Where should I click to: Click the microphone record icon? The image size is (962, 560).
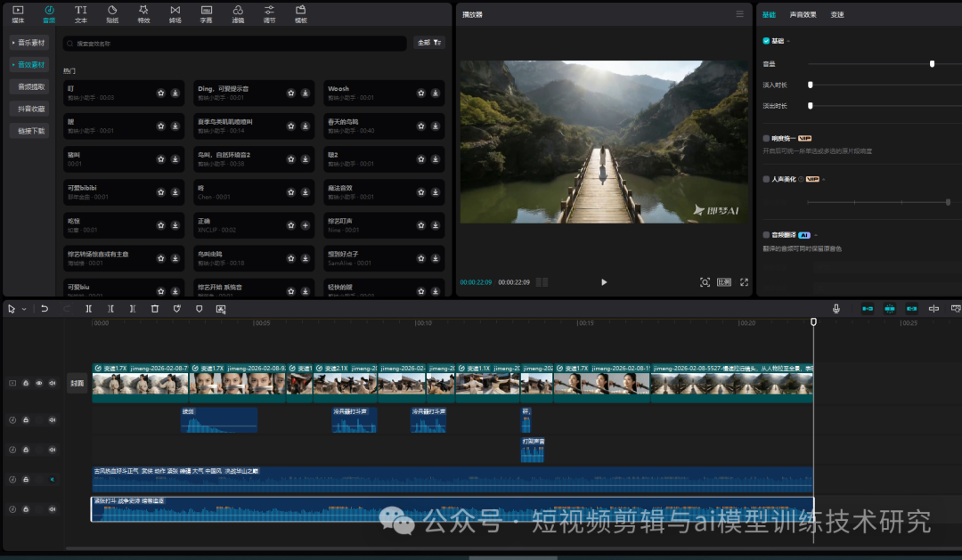(836, 309)
